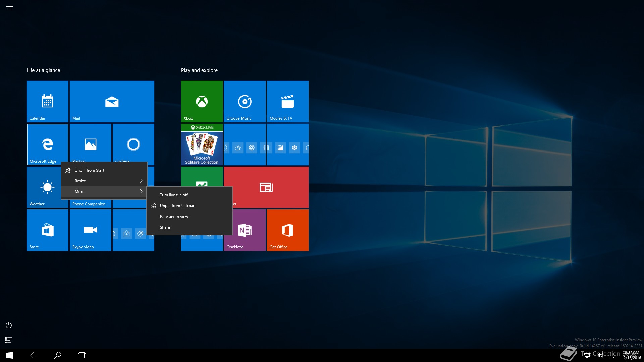Open the Get Office tile

288,230
